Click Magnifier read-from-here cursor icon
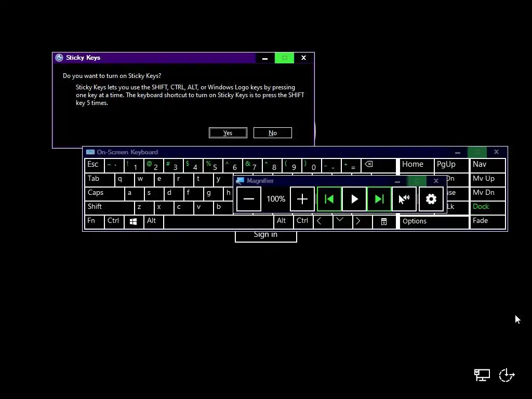532x399 pixels. click(x=404, y=199)
